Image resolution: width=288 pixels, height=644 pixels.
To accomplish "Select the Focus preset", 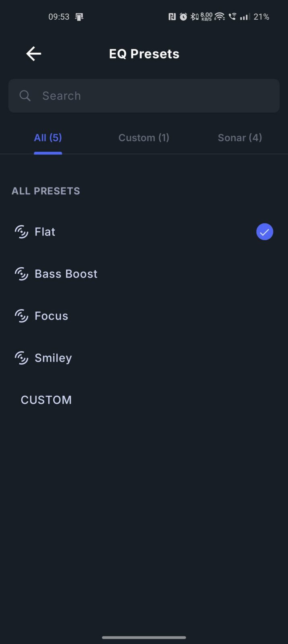I will [144, 316].
